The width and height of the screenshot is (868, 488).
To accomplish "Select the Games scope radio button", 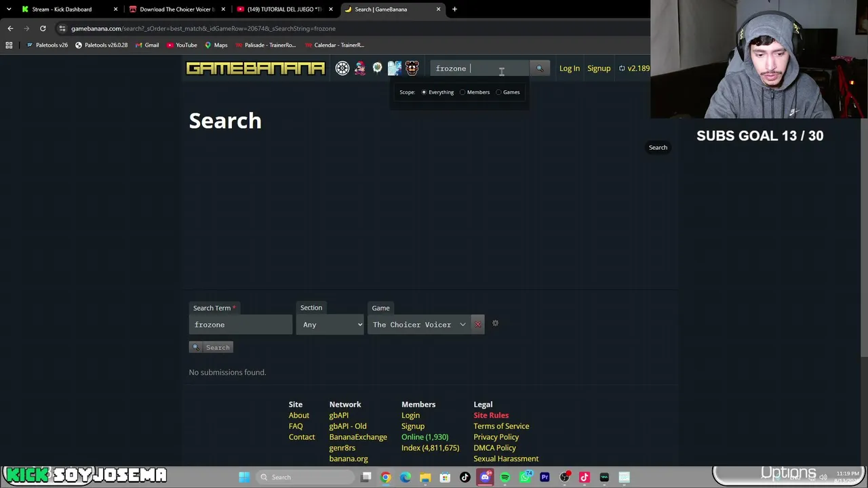I will pos(498,92).
